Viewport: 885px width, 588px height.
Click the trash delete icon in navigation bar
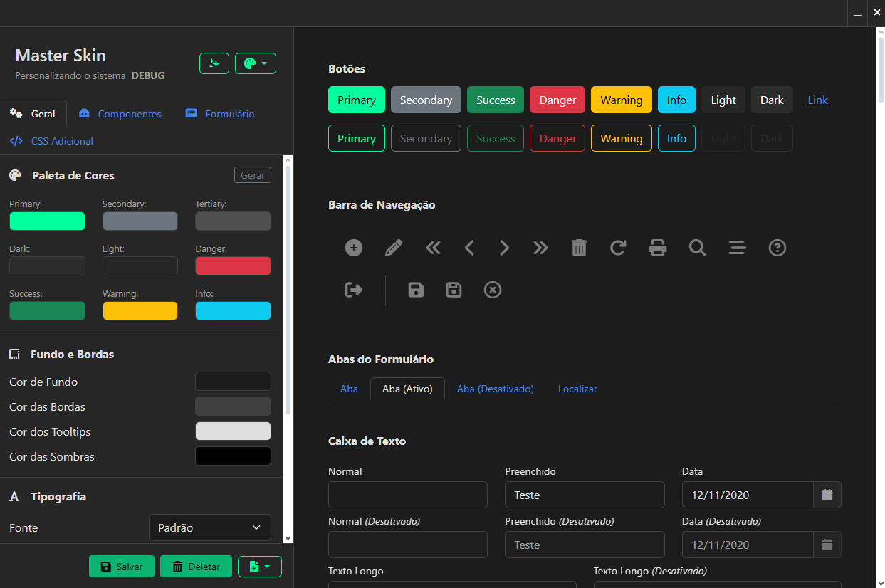(x=579, y=248)
